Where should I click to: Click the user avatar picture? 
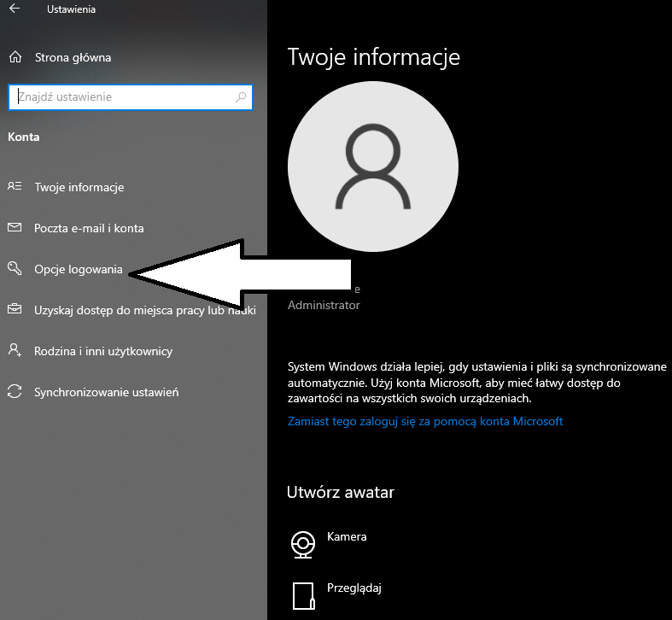point(373,167)
